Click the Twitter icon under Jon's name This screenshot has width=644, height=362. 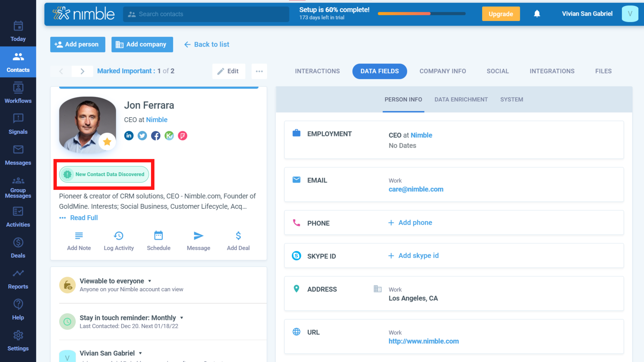(x=142, y=136)
